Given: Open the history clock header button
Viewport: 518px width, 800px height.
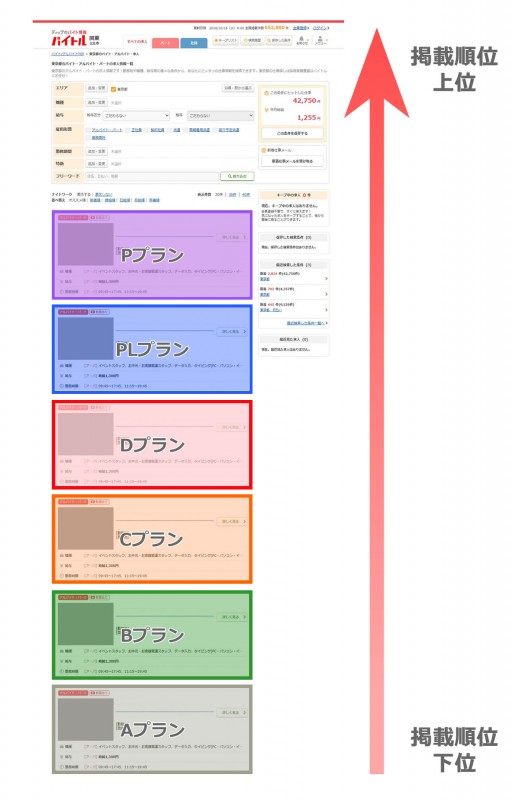Looking at the screenshot, I should pos(252,40).
